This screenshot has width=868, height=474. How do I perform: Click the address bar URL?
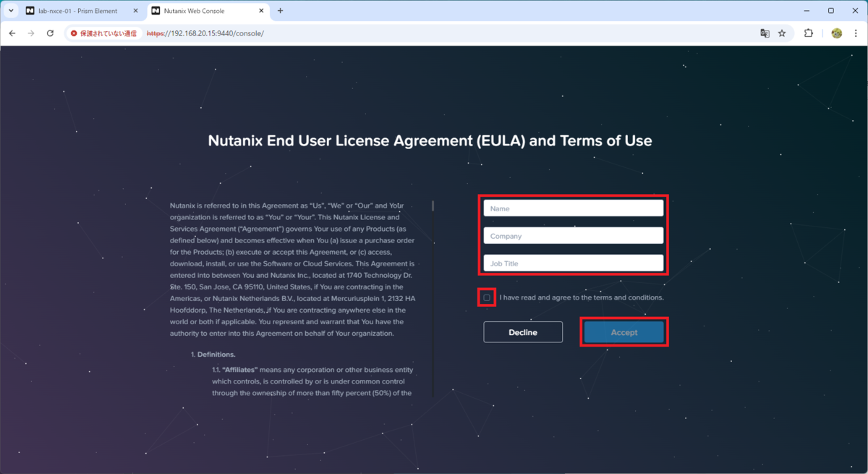(205, 33)
